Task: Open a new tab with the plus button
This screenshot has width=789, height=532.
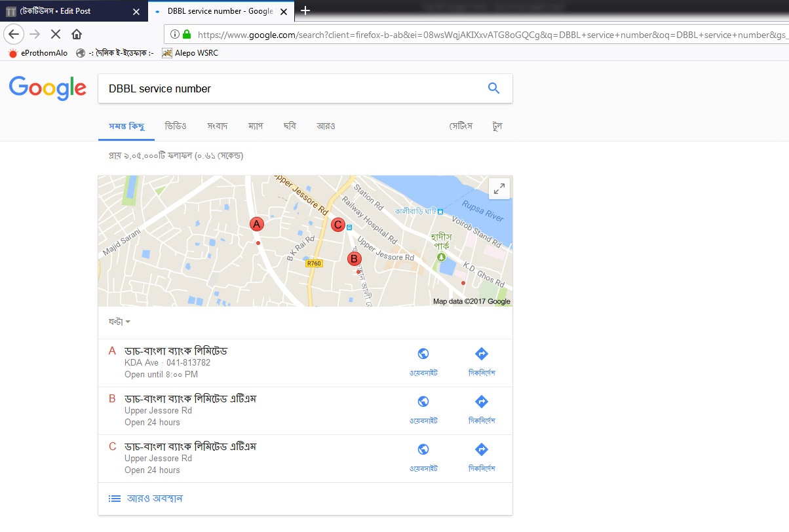Action: click(x=305, y=10)
